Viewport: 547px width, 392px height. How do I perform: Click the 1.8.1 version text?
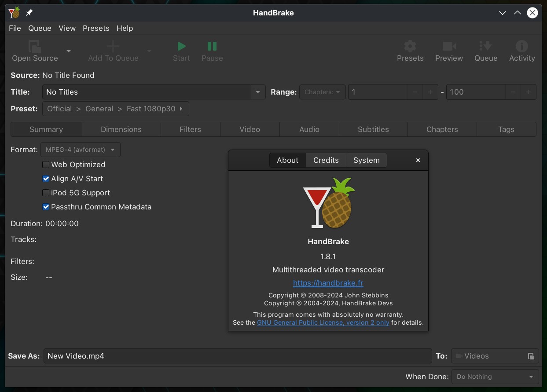[328, 256]
